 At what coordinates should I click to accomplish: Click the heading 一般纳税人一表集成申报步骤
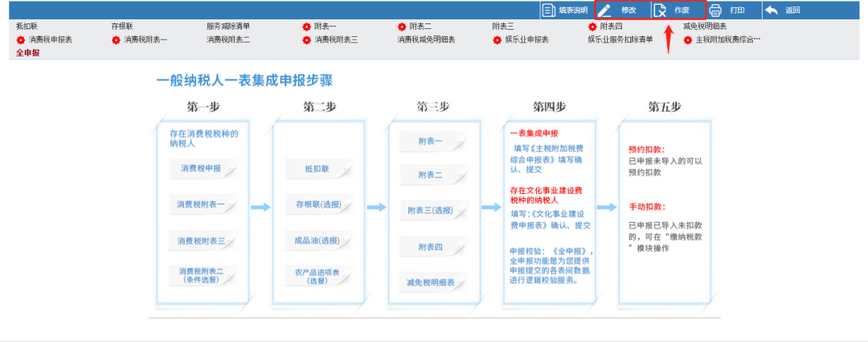click(x=244, y=81)
